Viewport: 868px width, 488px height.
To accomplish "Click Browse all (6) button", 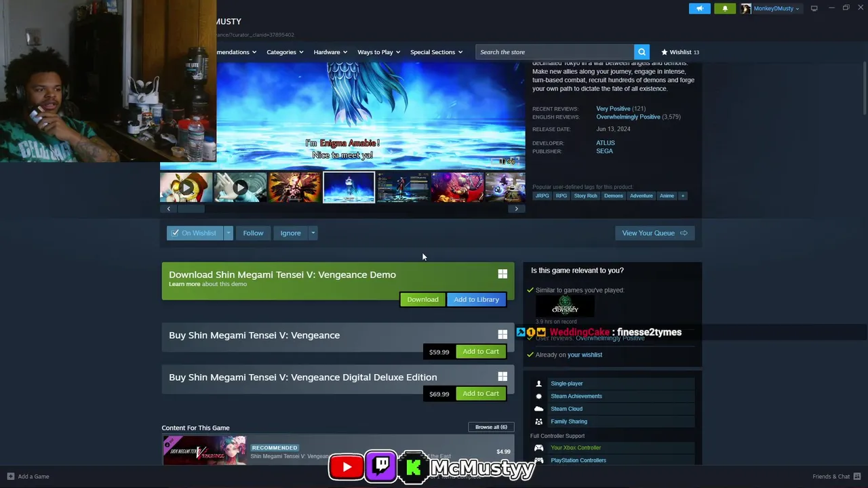I will point(491,427).
